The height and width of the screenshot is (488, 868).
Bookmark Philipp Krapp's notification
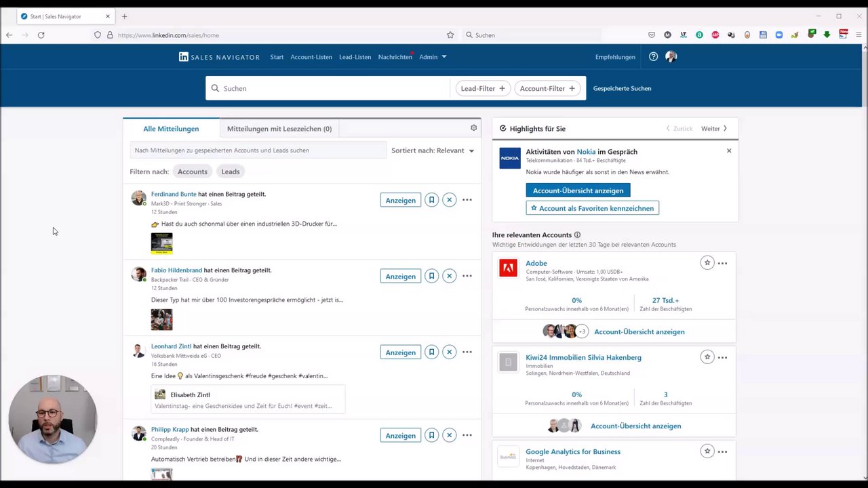(x=431, y=435)
